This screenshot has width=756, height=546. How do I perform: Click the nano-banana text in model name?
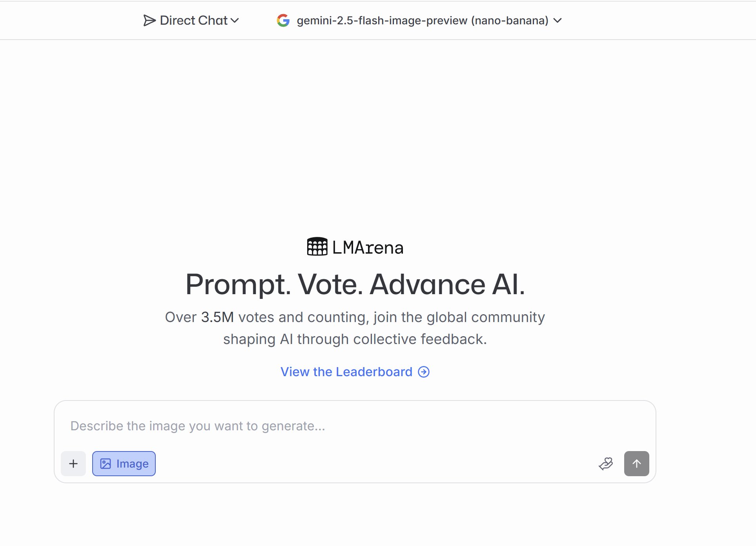[x=510, y=20]
